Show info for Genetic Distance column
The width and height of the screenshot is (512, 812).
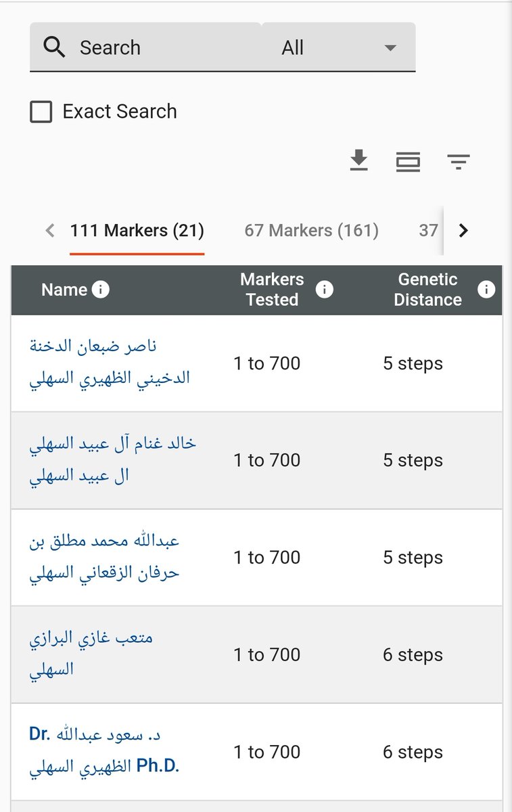486,290
